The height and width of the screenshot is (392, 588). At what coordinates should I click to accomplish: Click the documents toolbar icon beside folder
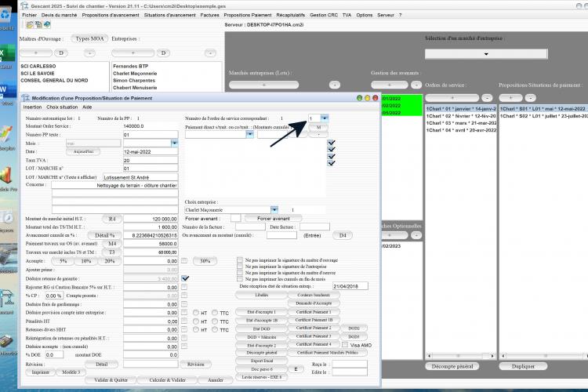click(38, 25)
